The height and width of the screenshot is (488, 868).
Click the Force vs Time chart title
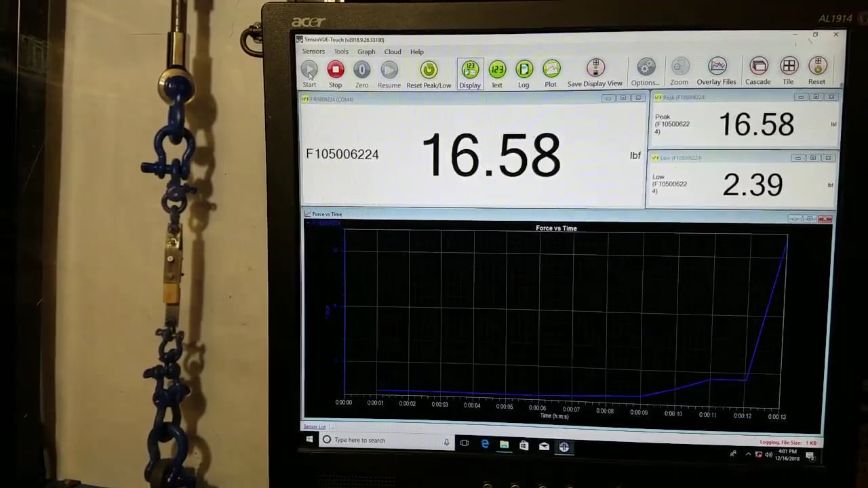[x=556, y=228]
